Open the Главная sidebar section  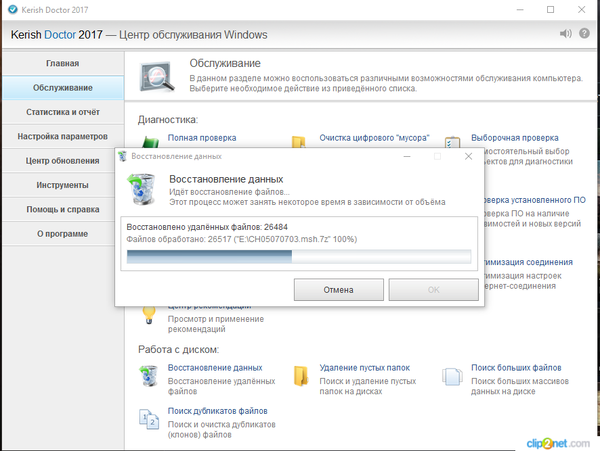[62, 63]
